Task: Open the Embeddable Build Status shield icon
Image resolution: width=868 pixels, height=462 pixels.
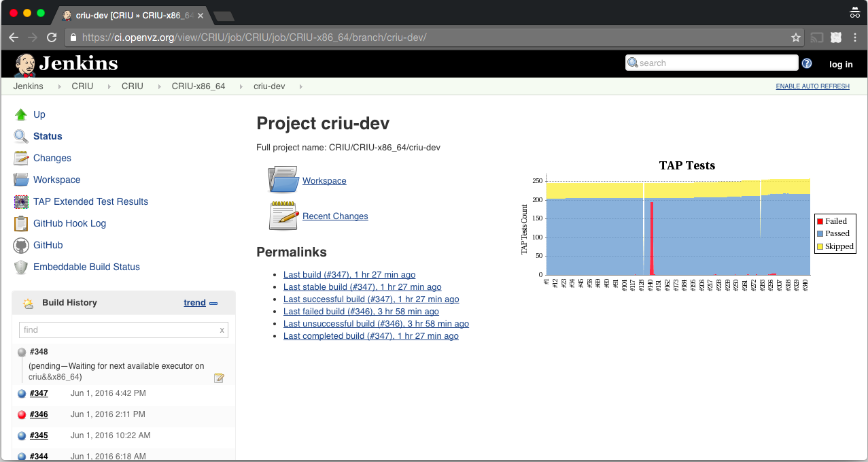Action: coord(21,267)
